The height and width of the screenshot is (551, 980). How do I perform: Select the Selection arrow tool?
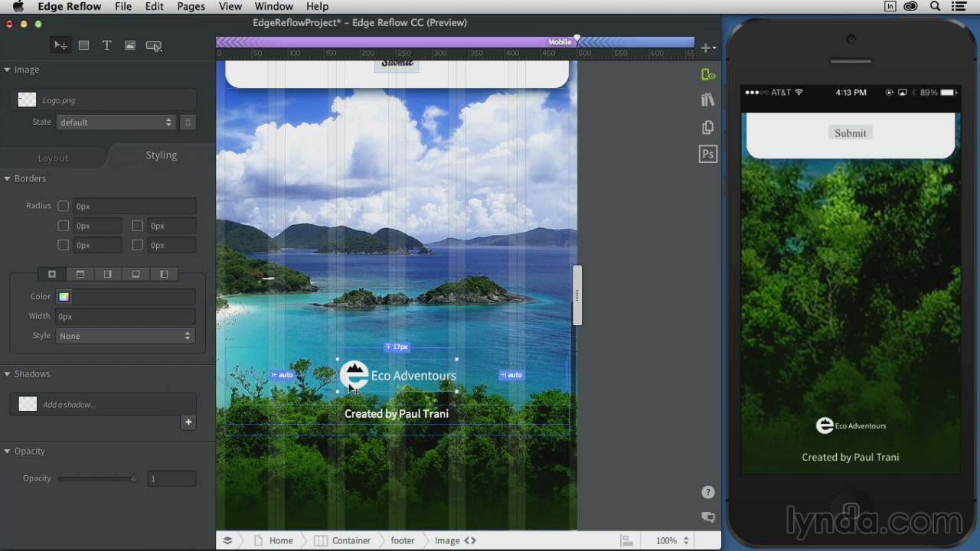(x=60, y=46)
